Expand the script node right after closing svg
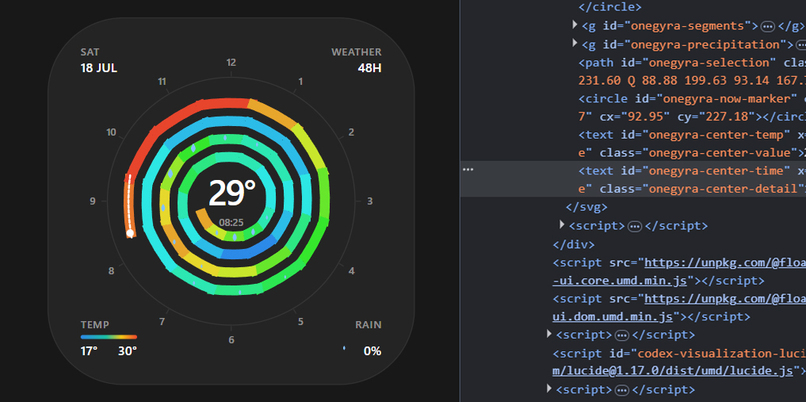The width and height of the screenshot is (806, 402). [x=562, y=225]
